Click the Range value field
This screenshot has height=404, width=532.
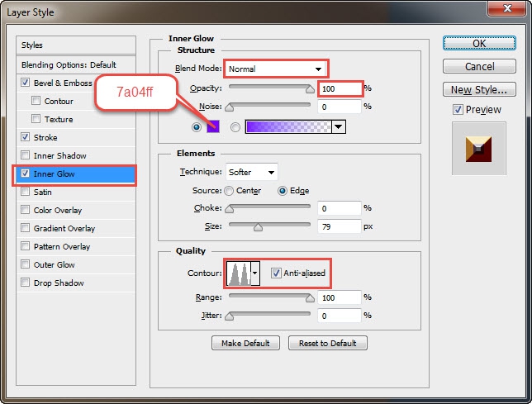[x=340, y=297]
